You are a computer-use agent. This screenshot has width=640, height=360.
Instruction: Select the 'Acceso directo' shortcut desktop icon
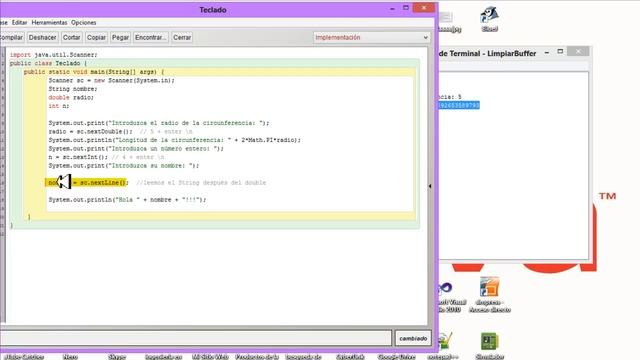pyautogui.click(x=489, y=295)
